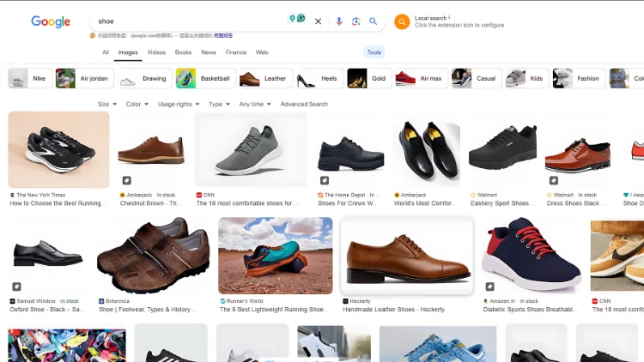Open the World's Most Comfortable black shoes image
The height and width of the screenshot is (362, 644).
pyautogui.click(x=426, y=150)
